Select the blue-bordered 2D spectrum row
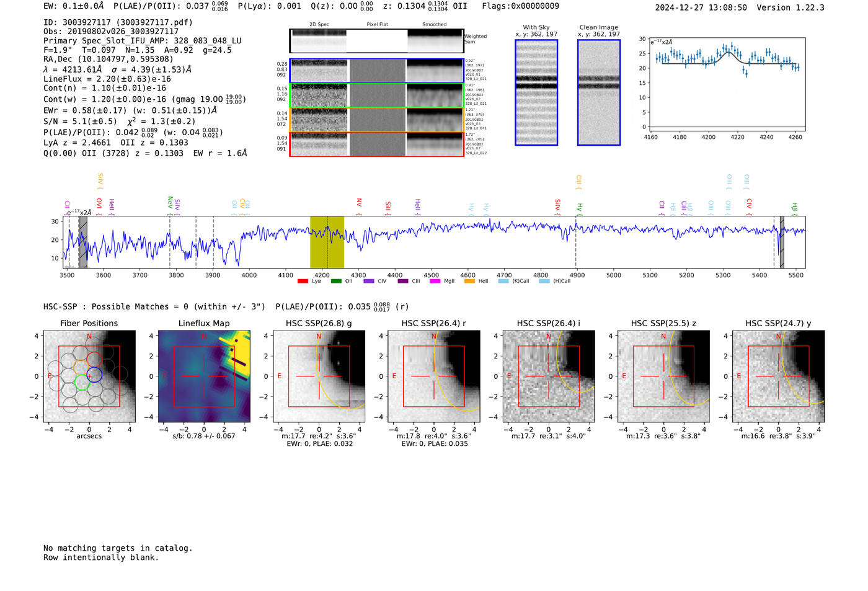868x591 pixels. point(377,71)
